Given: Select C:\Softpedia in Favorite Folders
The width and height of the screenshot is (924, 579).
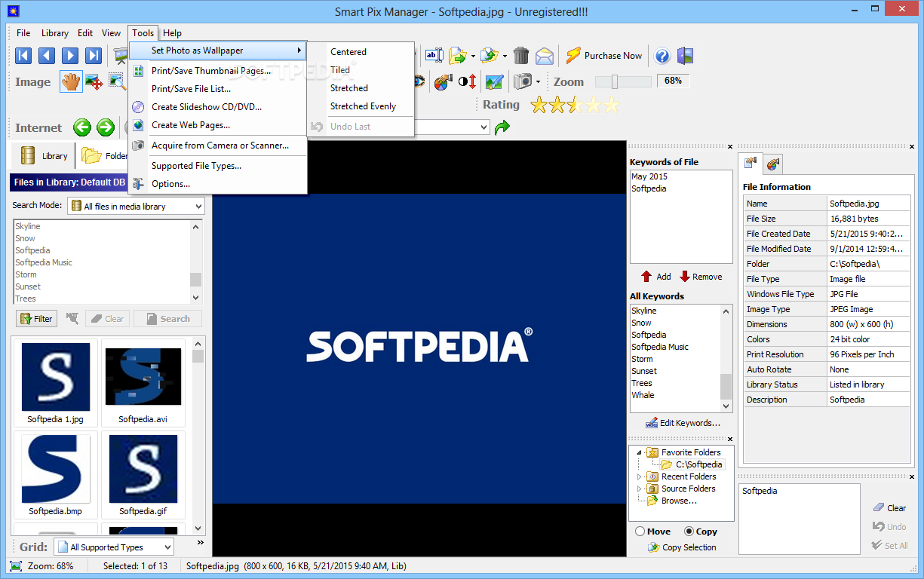Looking at the screenshot, I should coord(699,464).
